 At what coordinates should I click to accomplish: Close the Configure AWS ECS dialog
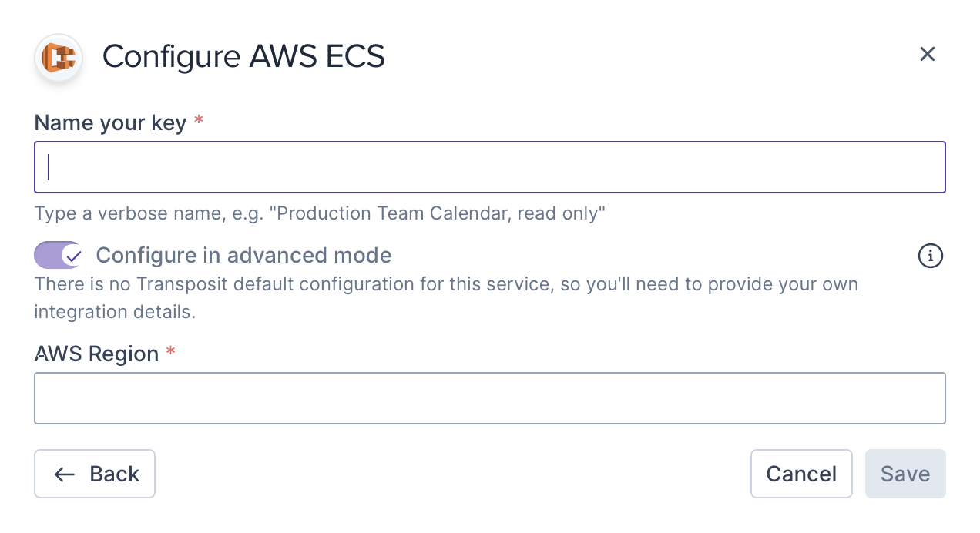[928, 54]
